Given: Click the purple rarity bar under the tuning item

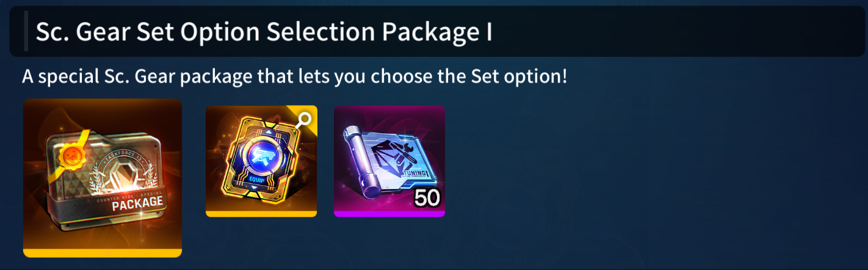Looking at the screenshot, I should [x=389, y=214].
